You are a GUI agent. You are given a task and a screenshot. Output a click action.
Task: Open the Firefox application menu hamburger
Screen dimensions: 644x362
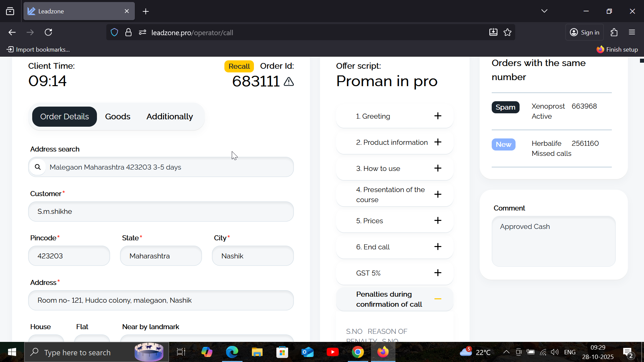[x=632, y=33]
